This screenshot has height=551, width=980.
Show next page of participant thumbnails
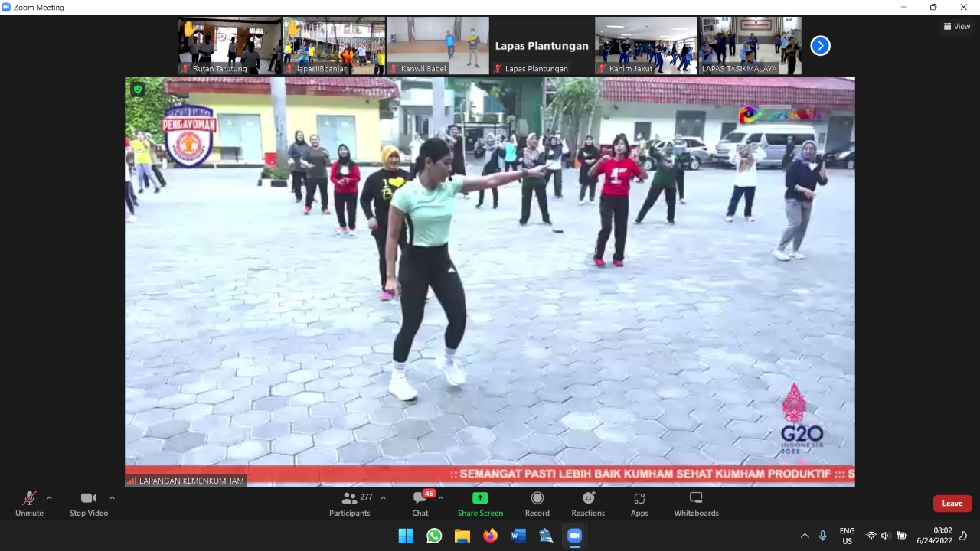[x=820, y=46]
